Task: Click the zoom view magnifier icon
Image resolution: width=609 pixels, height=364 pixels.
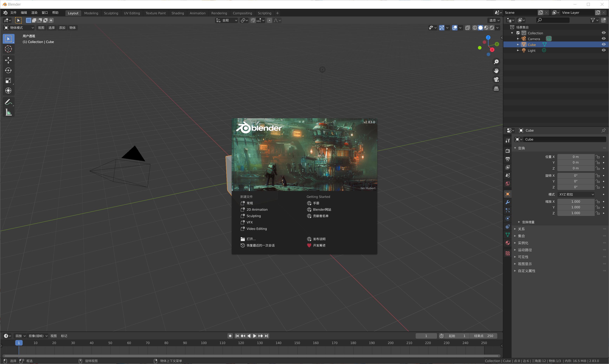Action: (496, 62)
